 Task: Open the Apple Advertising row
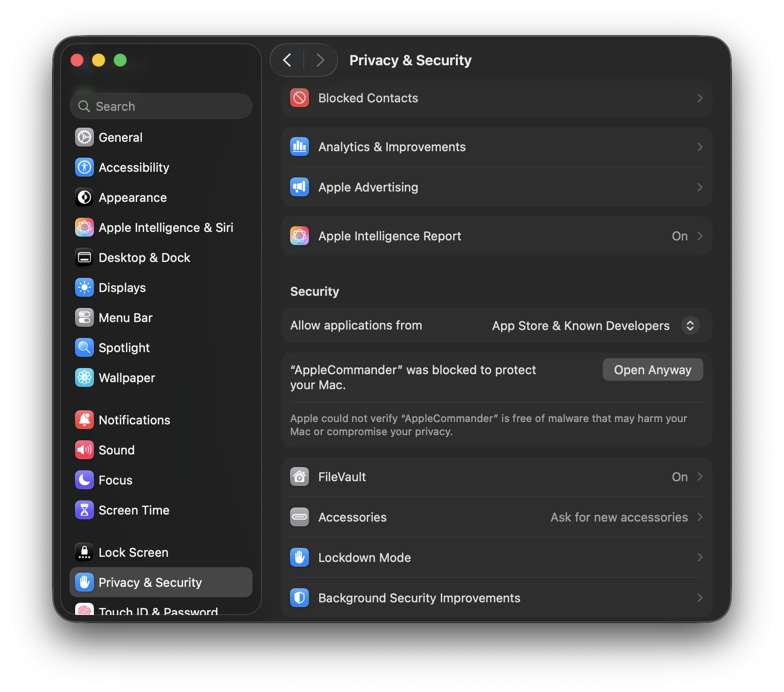[497, 187]
